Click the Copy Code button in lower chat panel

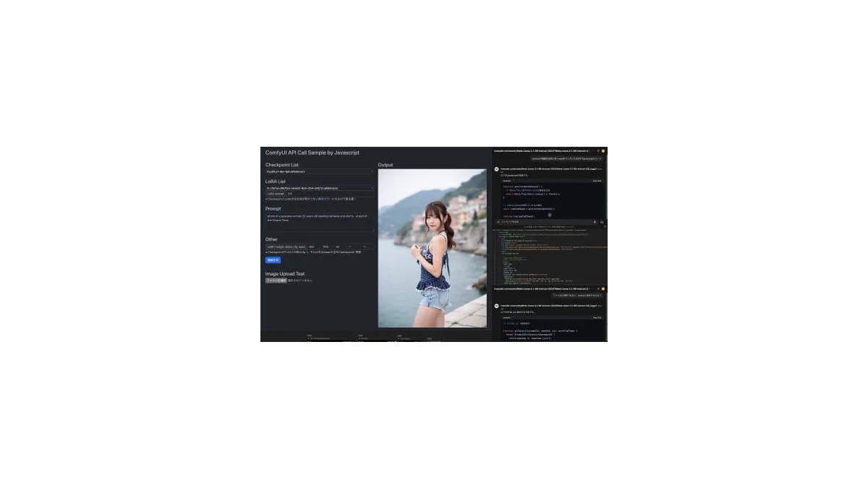[x=597, y=317]
